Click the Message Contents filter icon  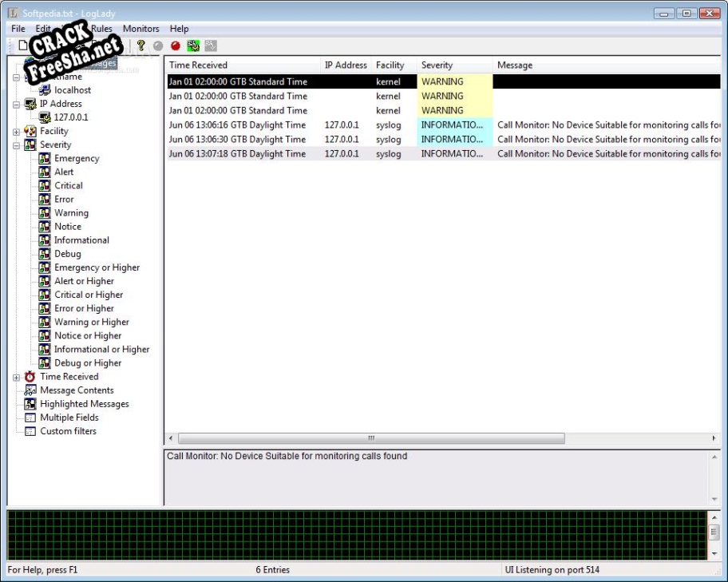pyautogui.click(x=30, y=390)
